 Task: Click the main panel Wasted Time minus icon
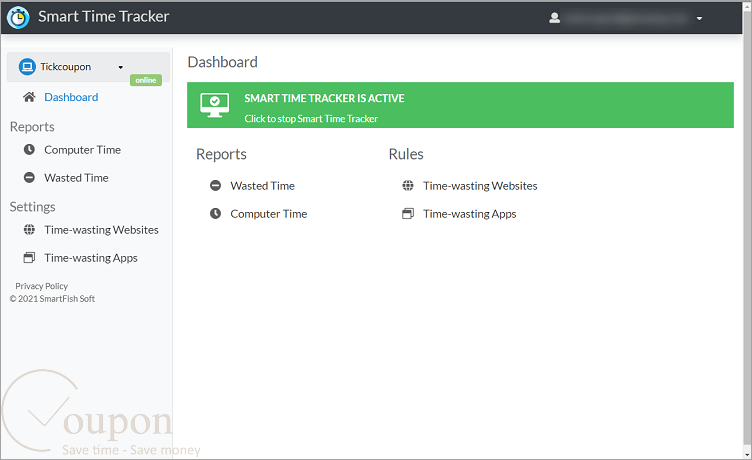point(215,186)
